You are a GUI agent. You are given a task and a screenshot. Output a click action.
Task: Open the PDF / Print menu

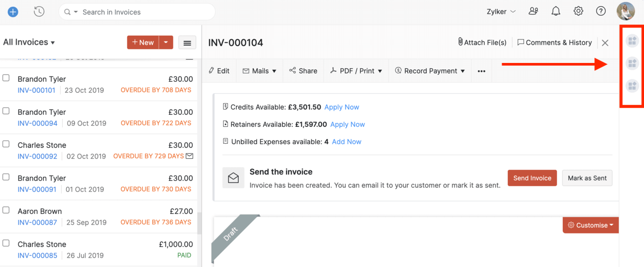pos(356,71)
